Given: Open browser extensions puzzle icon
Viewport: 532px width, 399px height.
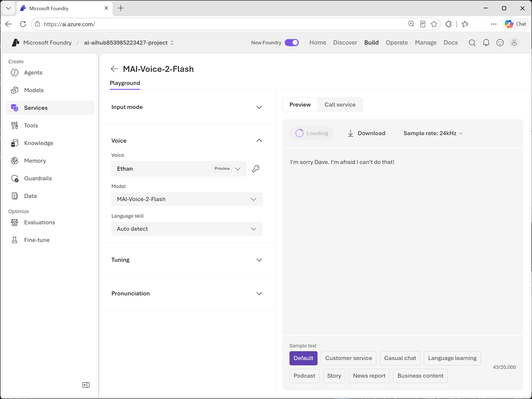Looking at the screenshot, I should tap(449, 24).
